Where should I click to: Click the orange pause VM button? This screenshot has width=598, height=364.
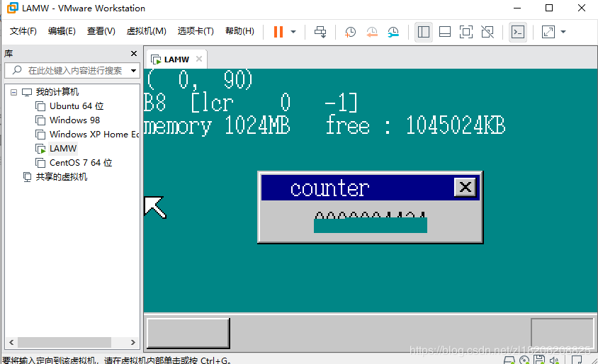pyautogui.click(x=278, y=32)
